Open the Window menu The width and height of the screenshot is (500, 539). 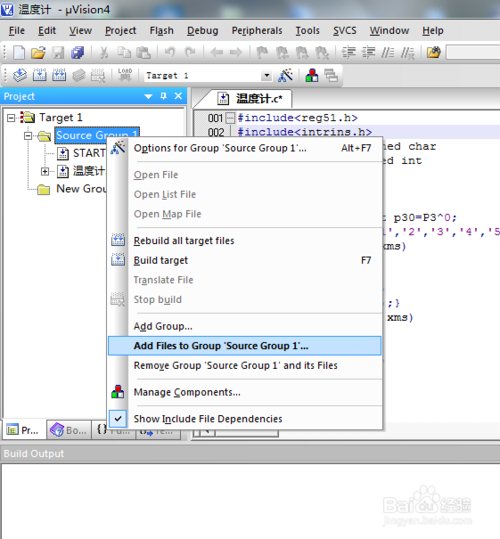pyautogui.click(x=389, y=31)
